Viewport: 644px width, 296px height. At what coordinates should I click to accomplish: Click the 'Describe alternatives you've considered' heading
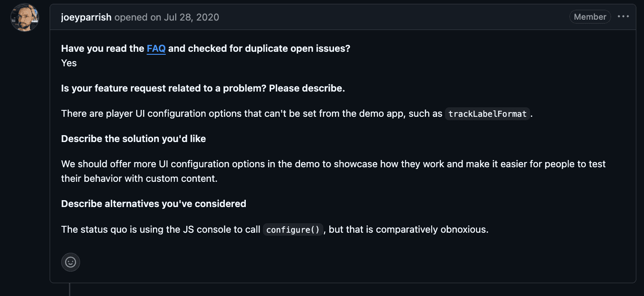pos(153,204)
